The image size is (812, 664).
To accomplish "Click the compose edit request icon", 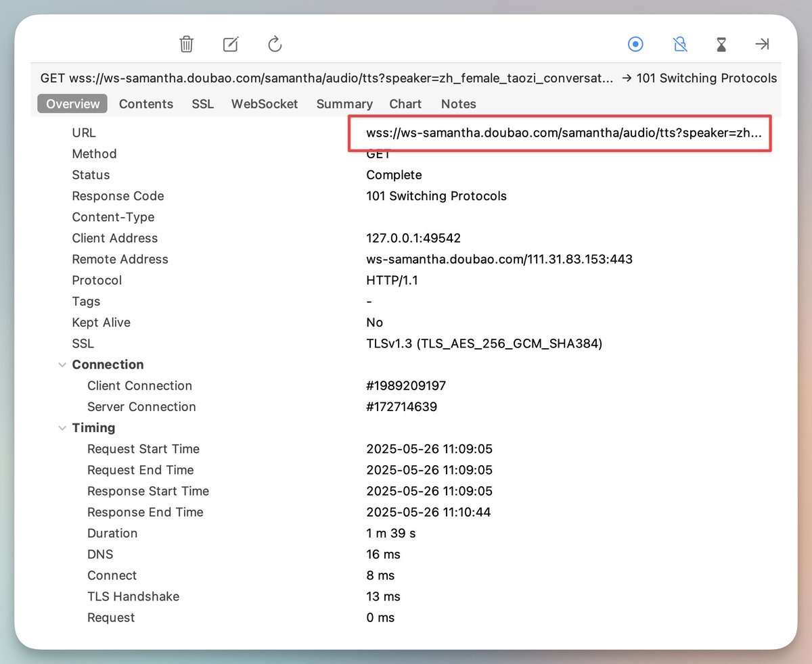I will coord(231,45).
